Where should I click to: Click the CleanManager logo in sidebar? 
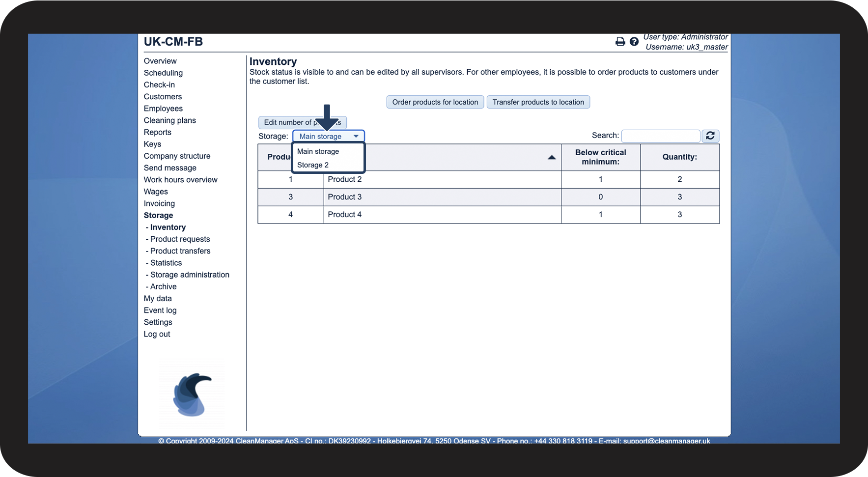[192, 394]
